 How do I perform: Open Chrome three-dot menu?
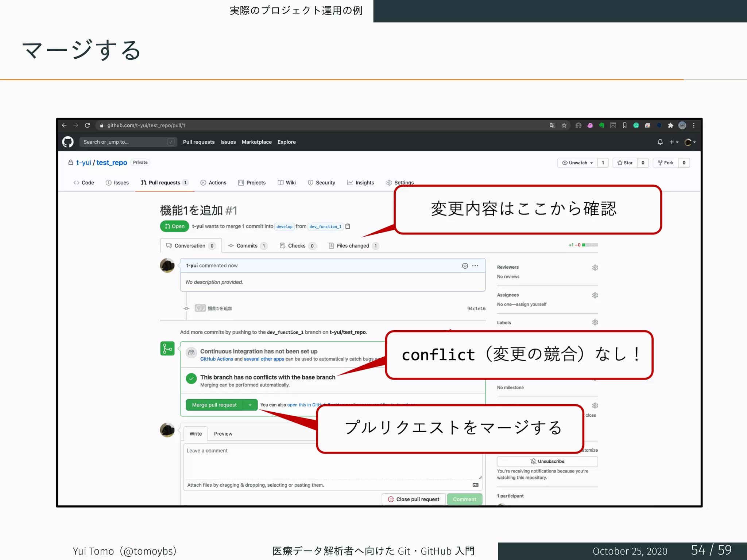[694, 125]
